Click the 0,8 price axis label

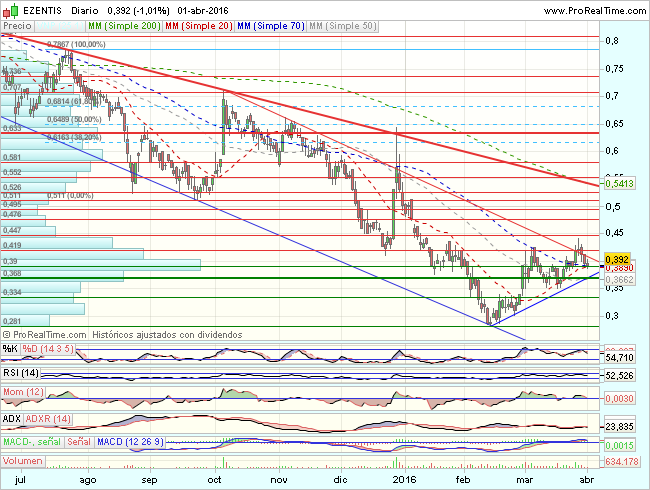pyautogui.click(x=612, y=41)
